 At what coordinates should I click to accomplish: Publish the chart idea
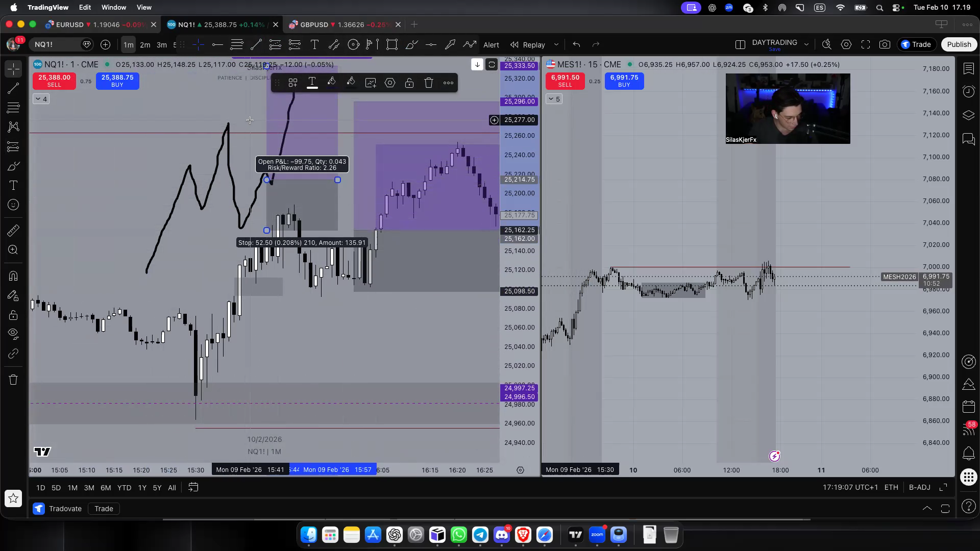click(959, 44)
